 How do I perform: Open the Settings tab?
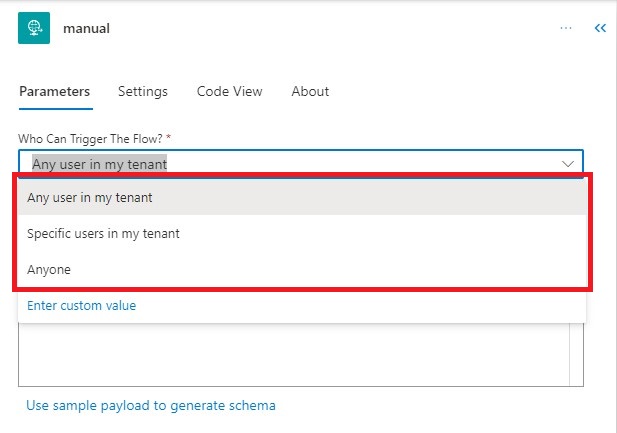tap(143, 91)
